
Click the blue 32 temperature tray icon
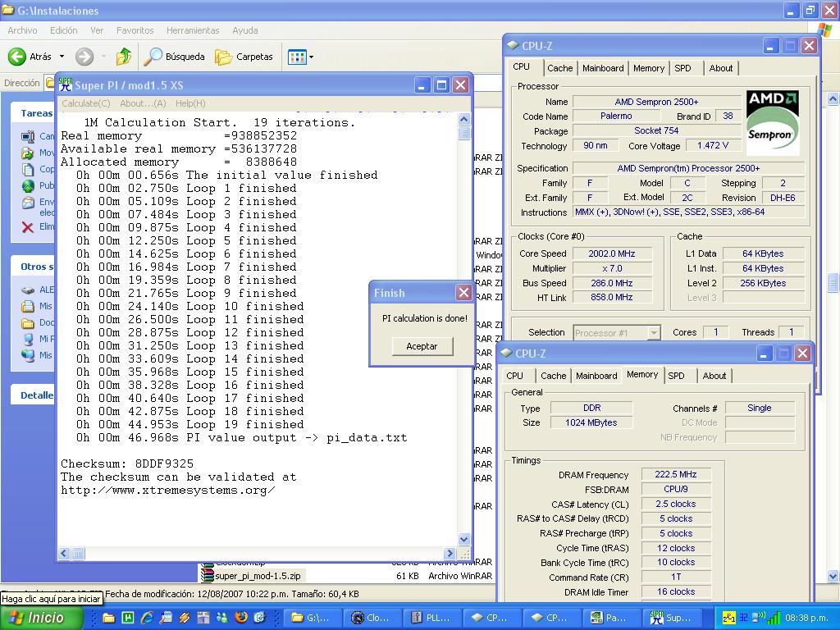pos(743,618)
